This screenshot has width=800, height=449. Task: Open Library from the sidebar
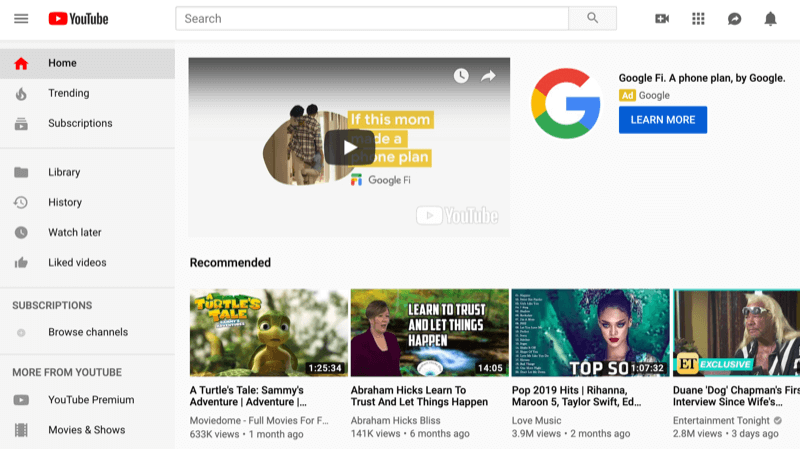pos(87,172)
